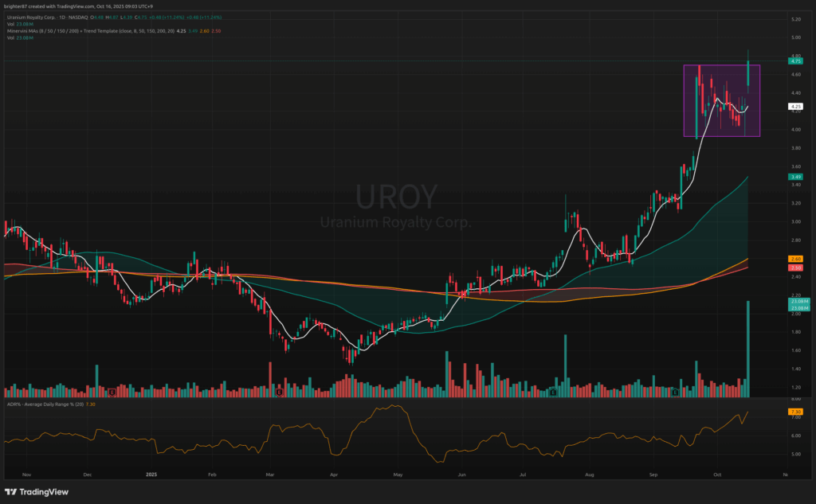Click the earnings marker icon near January 2025
This screenshot has width=816, height=504.
112,393
